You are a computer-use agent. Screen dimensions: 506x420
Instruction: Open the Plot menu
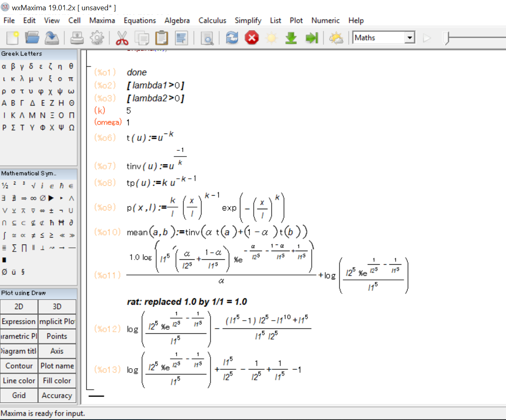coord(296,20)
